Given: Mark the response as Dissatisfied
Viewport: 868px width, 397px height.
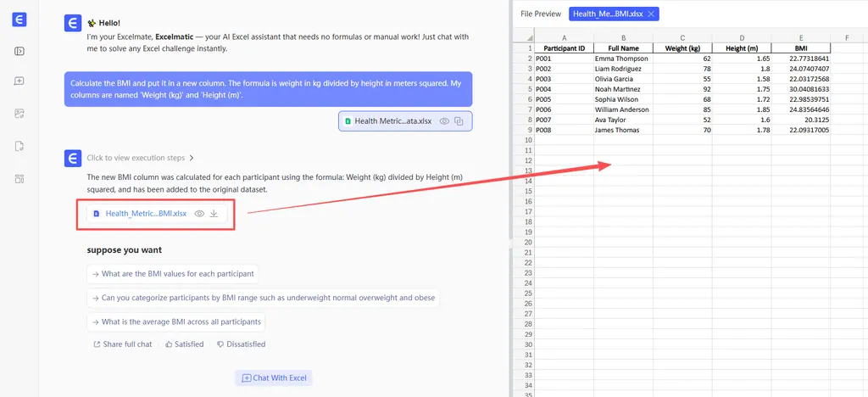Looking at the screenshot, I should point(241,344).
